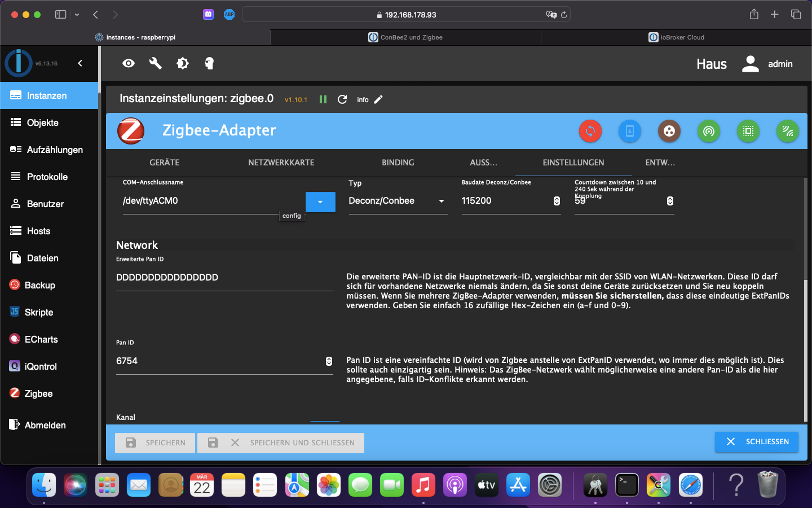Switch to ioBroker Cloud browser tab
Image resolution: width=812 pixels, height=508 pixels.
pos(676,37)
